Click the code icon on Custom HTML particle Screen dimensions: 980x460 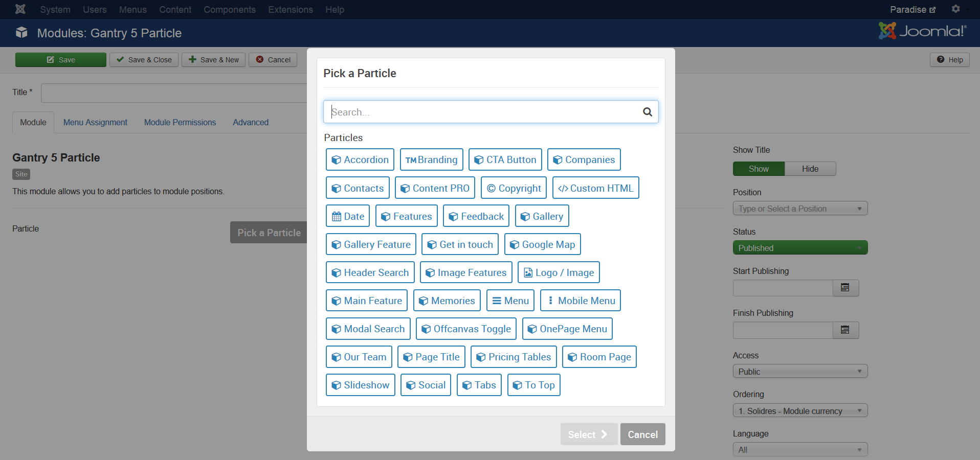(563, 189)
